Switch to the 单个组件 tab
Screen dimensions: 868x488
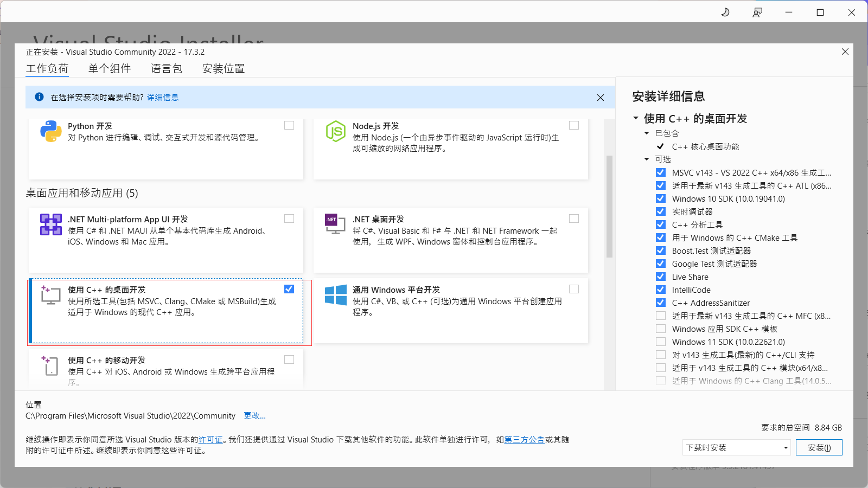coord(110,69)
